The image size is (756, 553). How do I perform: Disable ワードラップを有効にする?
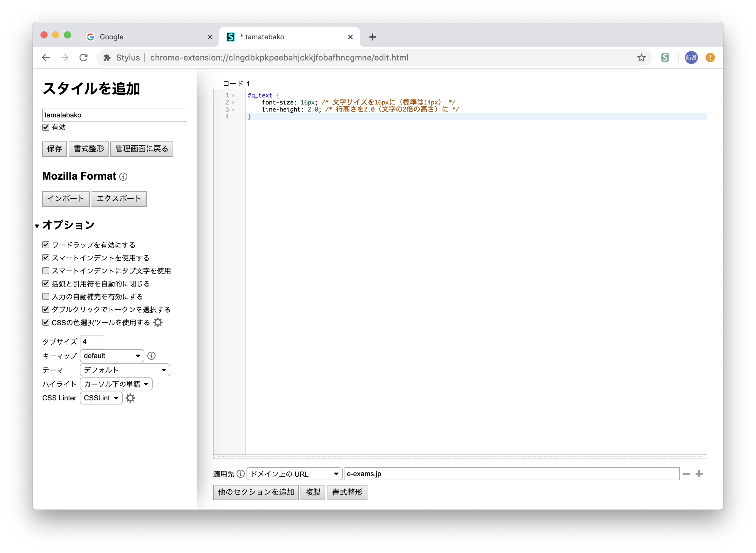46,245
